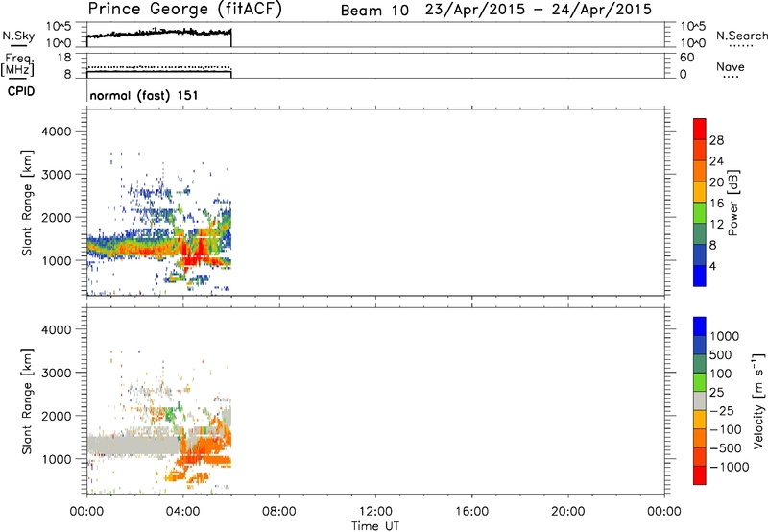This screenshot has width=768, height=532.
Task: Click the "Power [dB]" colorbar label
Action: click(733, 203)
